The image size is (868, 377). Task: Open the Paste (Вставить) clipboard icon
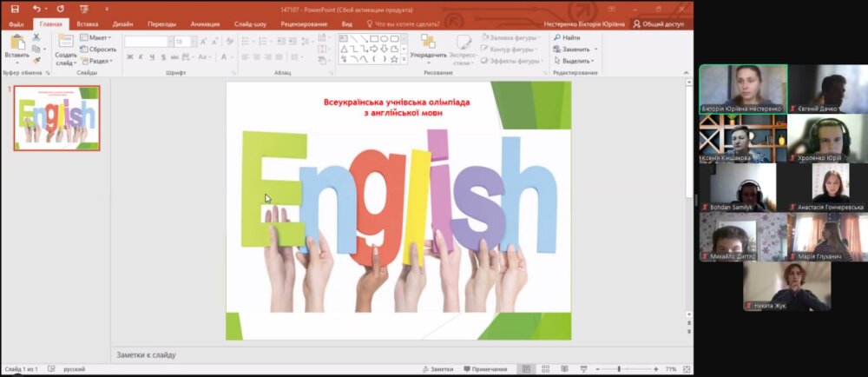(x=17, y=42)
